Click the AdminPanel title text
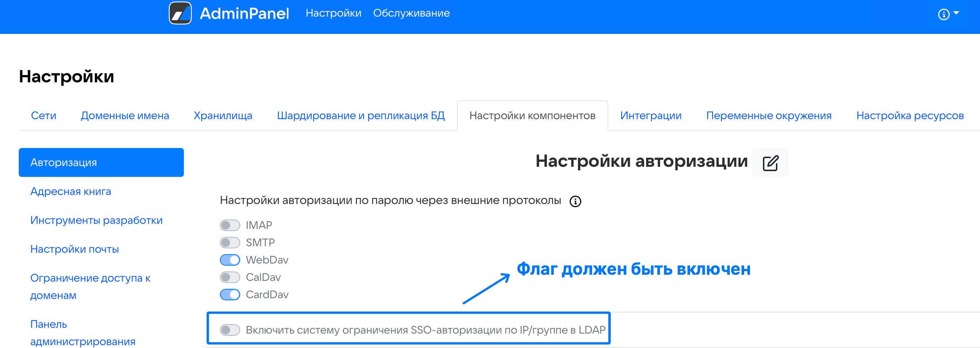The height and width of the screenshot is (348, 980). [244, 13]
